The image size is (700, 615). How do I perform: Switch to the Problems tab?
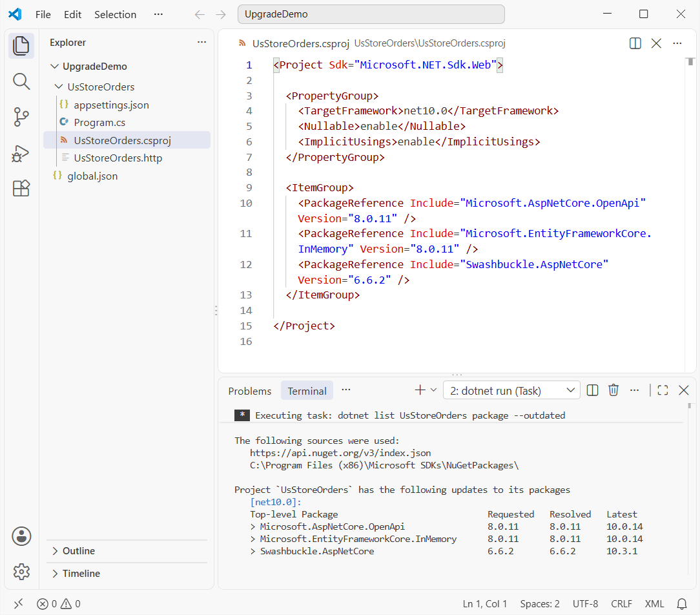tap(249, 391)
